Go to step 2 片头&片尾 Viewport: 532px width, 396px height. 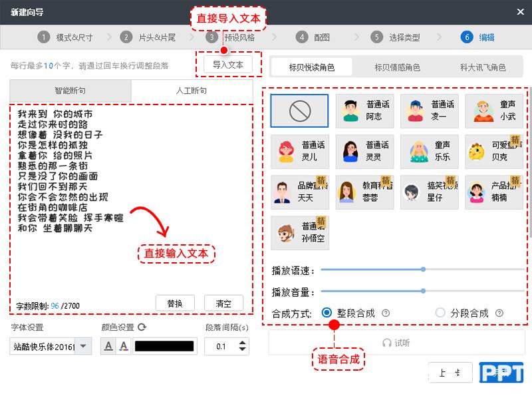pyautogui.click(x=148, y=37)
